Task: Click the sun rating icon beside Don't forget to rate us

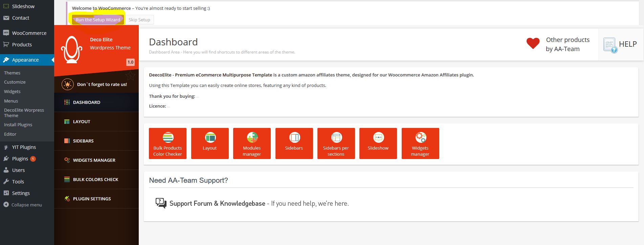Action: (68, 84)
